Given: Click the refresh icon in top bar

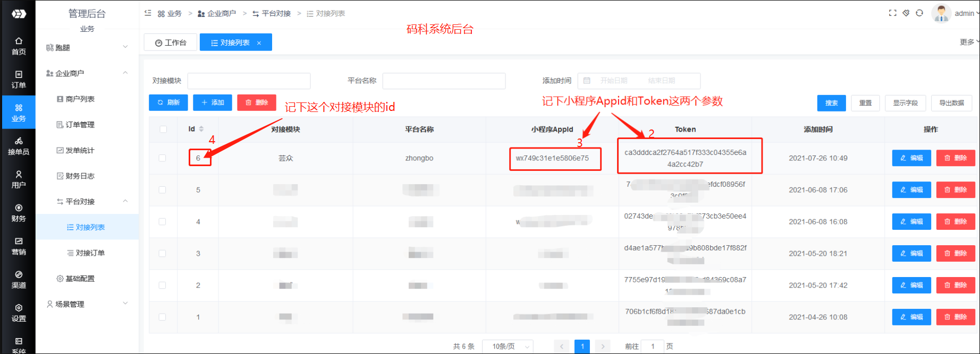Looking at the screenshot, I should click(x=919, y=13).
